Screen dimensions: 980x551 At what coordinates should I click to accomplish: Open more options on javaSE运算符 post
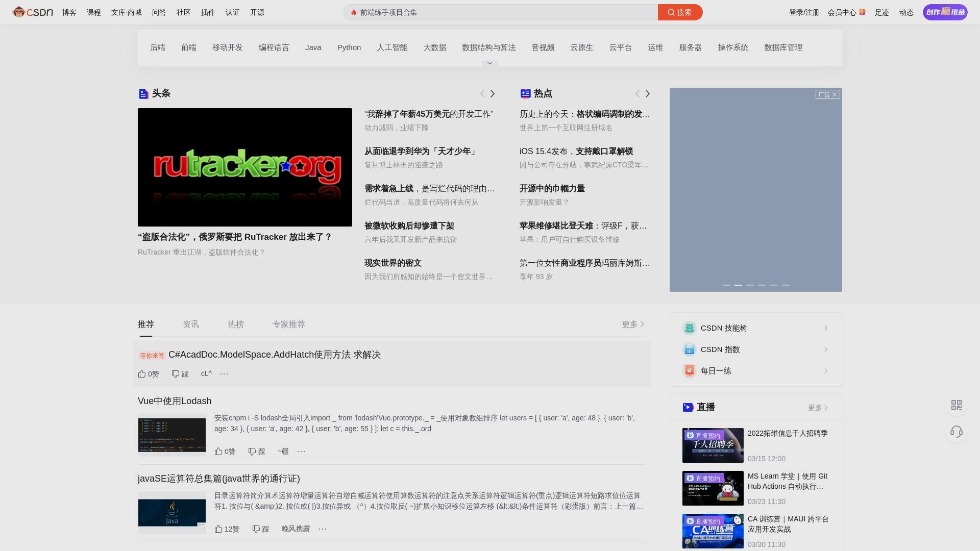tap(323, 529)
